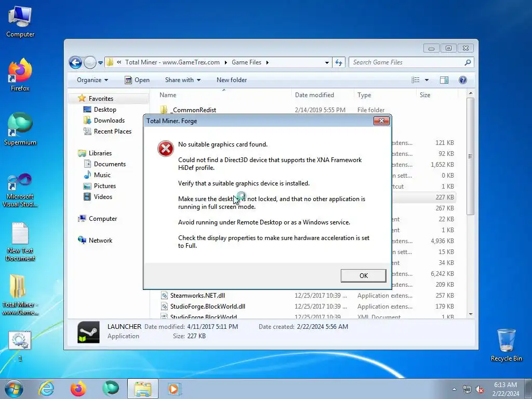The image size is (532, 399).
Task: Expand the breadcrumb arrow after Game Files
Action: point(268,62)
